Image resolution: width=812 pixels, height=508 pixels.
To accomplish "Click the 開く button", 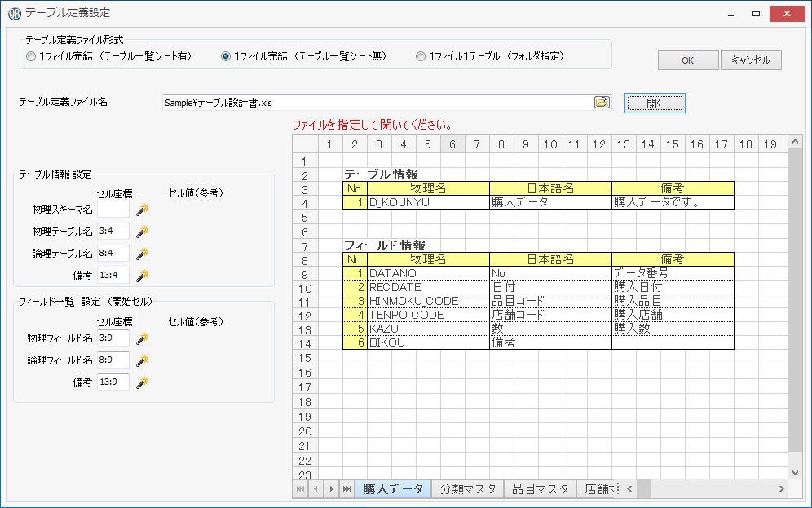I will click(x=655, y=103).
